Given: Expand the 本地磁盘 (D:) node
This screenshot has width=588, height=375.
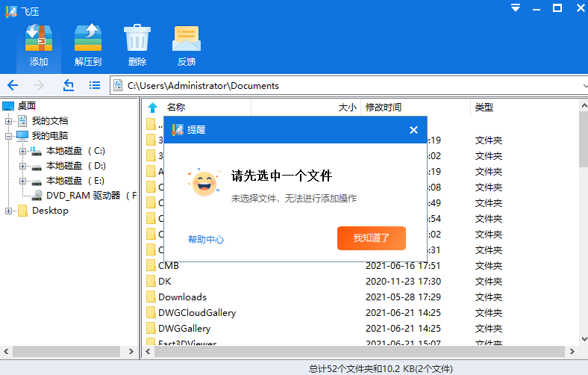Looking at the screenshot, I should pos(22,166).
